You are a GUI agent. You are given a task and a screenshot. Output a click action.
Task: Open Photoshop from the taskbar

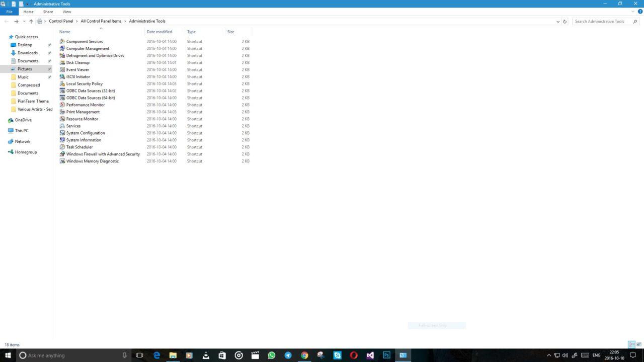[386, 355]
